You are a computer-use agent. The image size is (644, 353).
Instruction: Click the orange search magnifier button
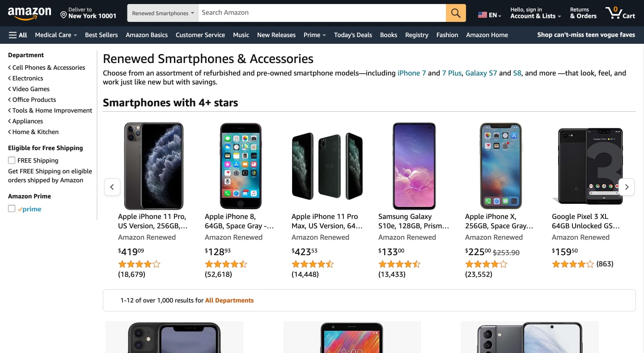[456, 13]
